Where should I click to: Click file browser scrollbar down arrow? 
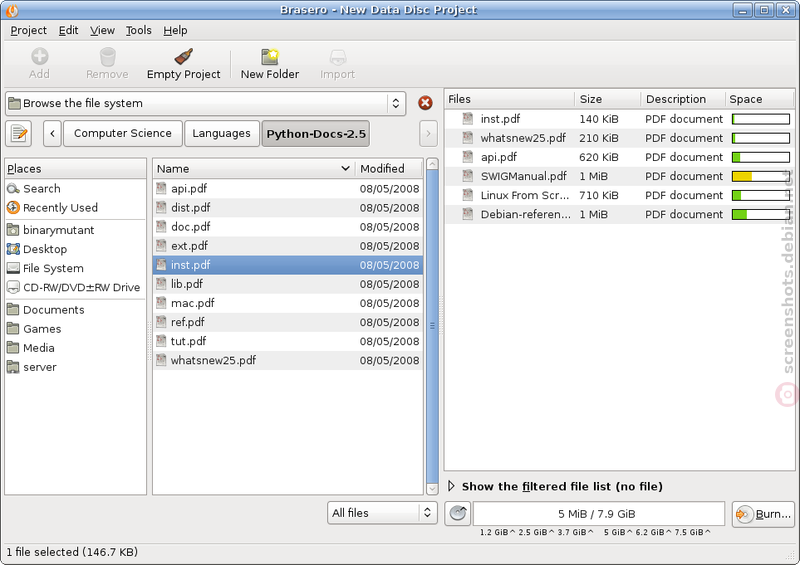coord(432,488)
